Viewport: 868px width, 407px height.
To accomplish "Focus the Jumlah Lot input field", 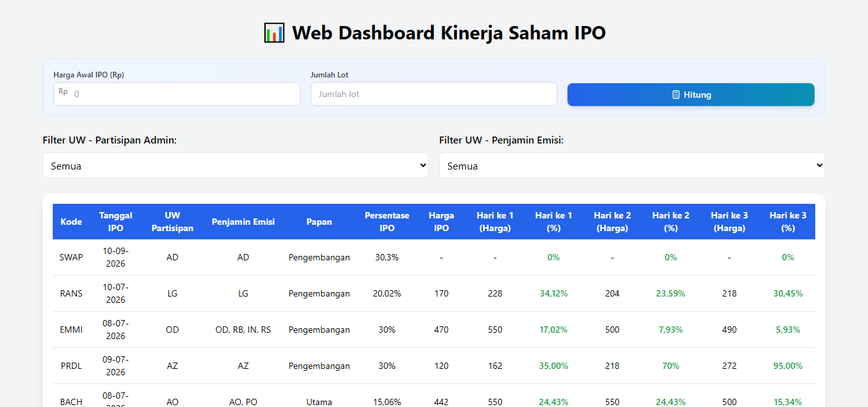I will click(434, 94).
